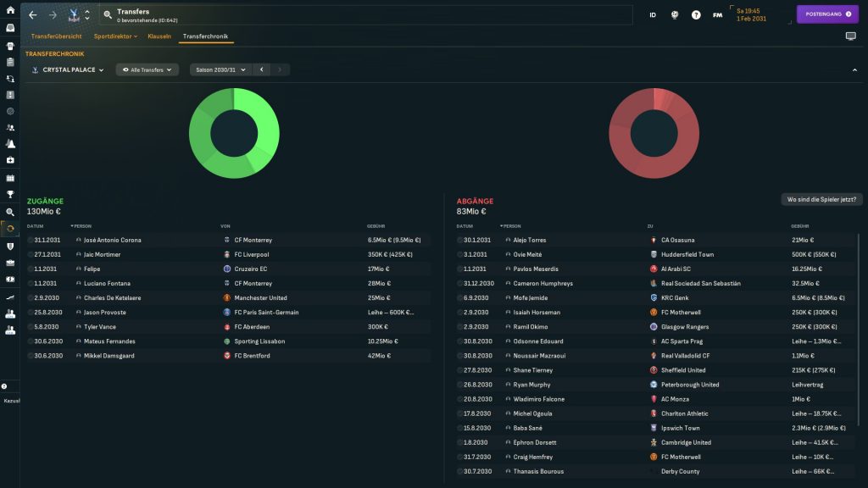Switch to the Klauseln tab
Image resolution: width=868 pixels, height=488 pixels.
pyautogui.click(x=159, y=36)
